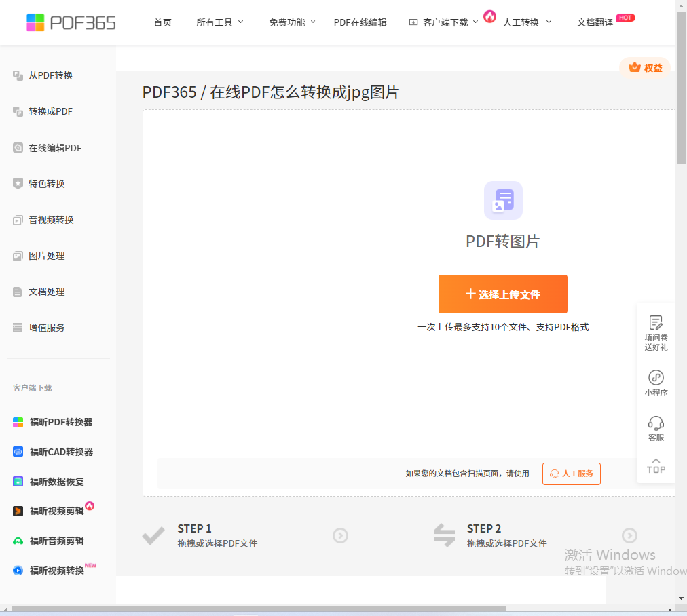Click the STEP 2 swap arrows icon
687x616 pixels.
pyautogui.click(x=444, y=535)
